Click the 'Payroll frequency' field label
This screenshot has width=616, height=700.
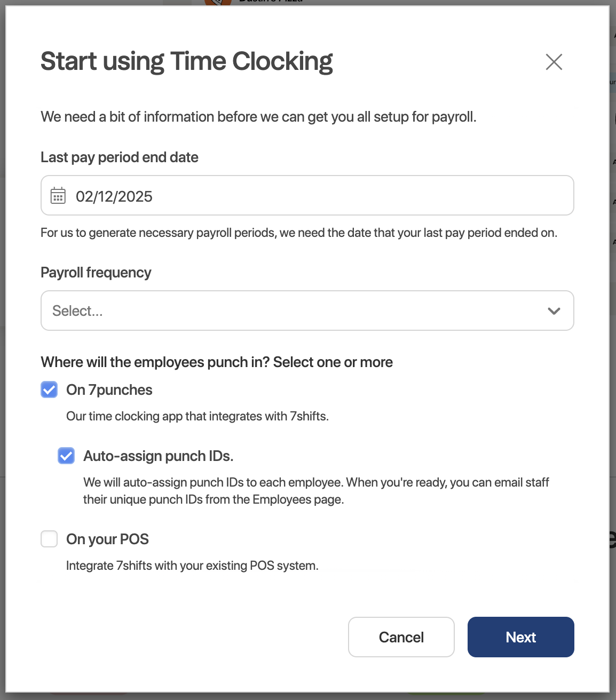coord(96,273)
